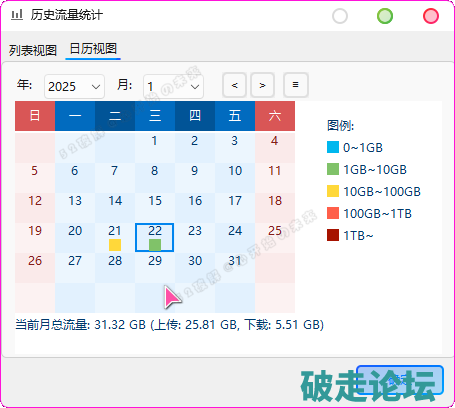Select January 15 in the calendar
This screenshot has height=408, width=455.
point(155,208)
